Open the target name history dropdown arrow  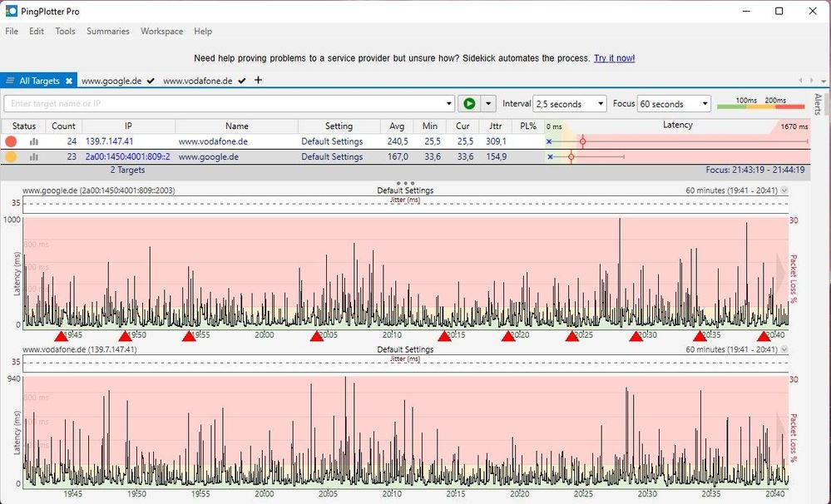pos(449,104)
